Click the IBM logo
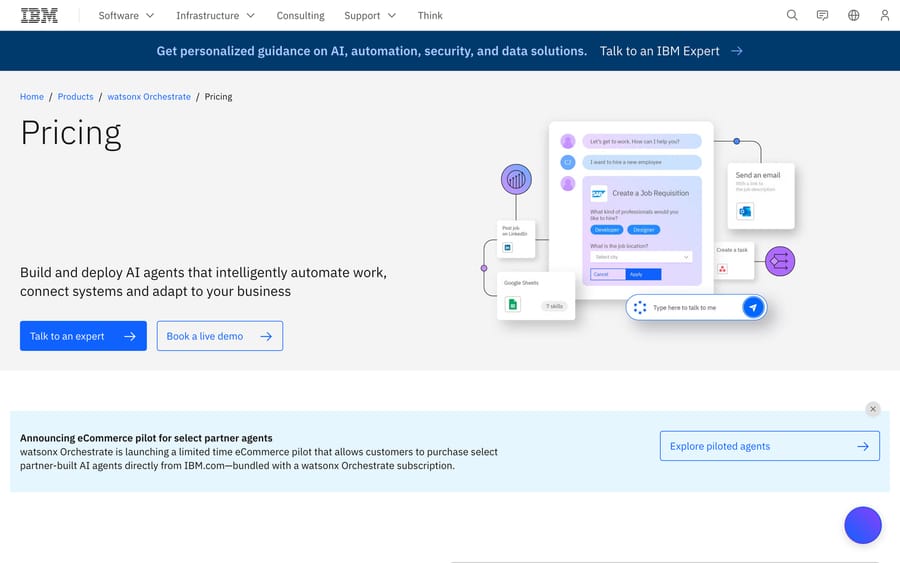 (39, 15)
